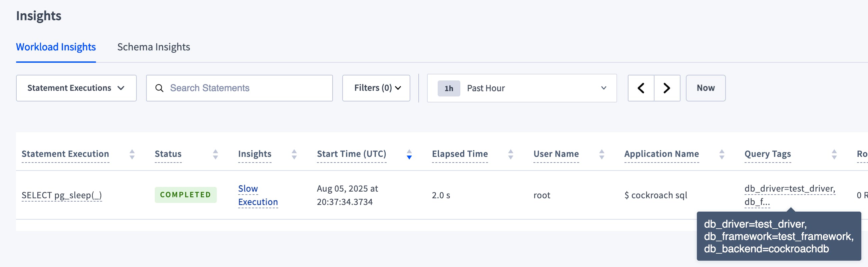
Task: Sort by the Start Time column arrow
Action: (409, 155)
